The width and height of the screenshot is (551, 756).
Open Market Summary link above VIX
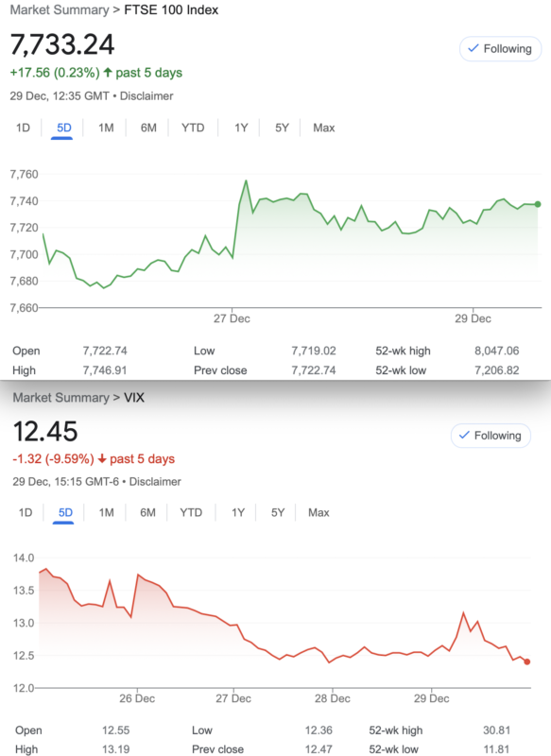tap(60, 398)
